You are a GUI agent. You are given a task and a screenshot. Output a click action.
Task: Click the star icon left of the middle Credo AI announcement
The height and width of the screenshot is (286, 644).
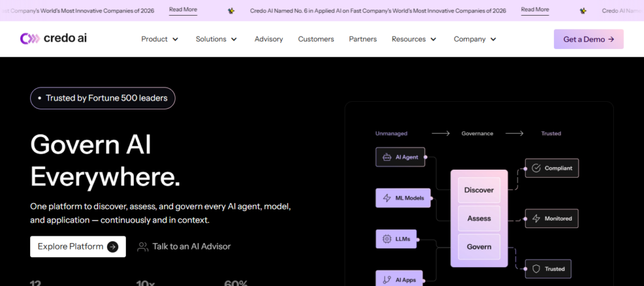coord(231,11)
